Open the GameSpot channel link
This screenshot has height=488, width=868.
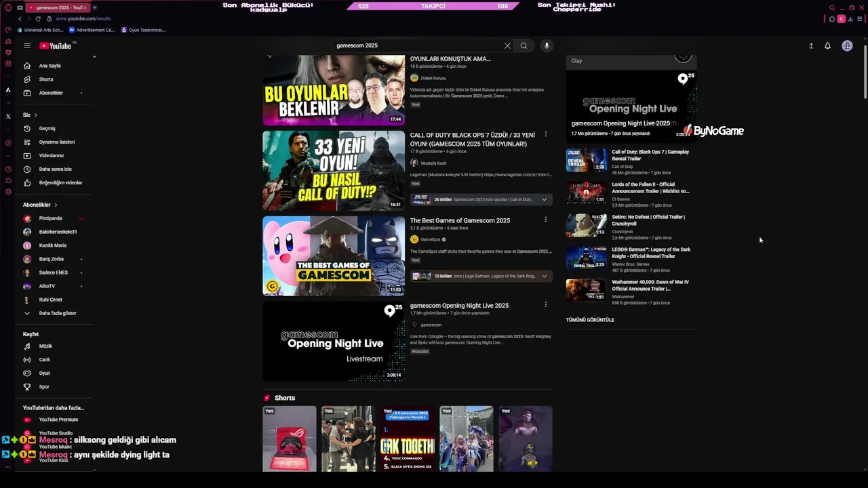coord(431,239)
